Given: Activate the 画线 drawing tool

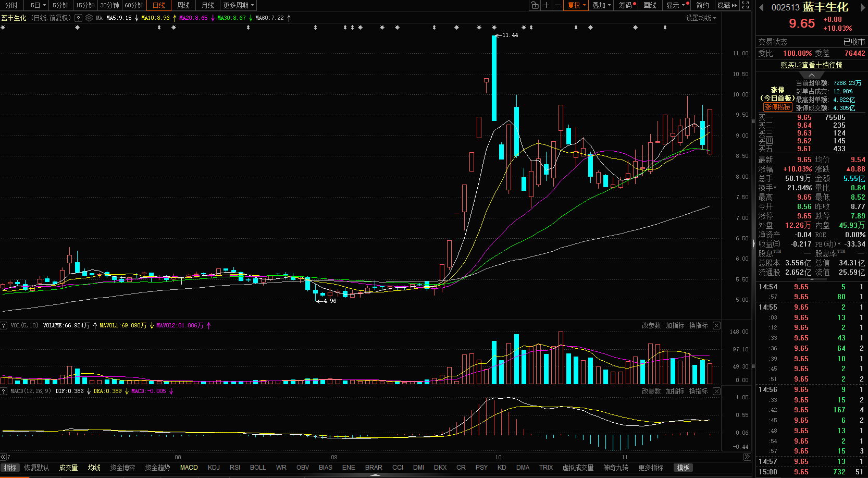Looking at the screenshot, I should 650,5.
